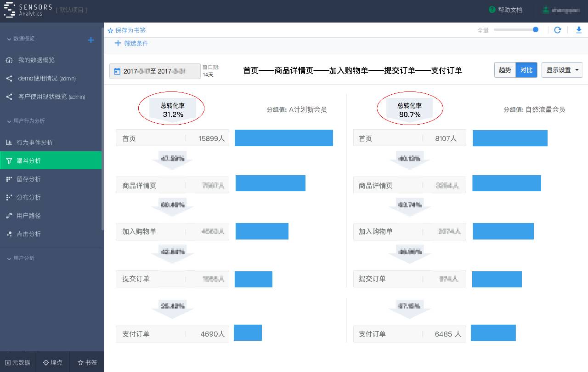Click the 分组值: A计划新会员 label
588x372 pixels.
[297, 109]
